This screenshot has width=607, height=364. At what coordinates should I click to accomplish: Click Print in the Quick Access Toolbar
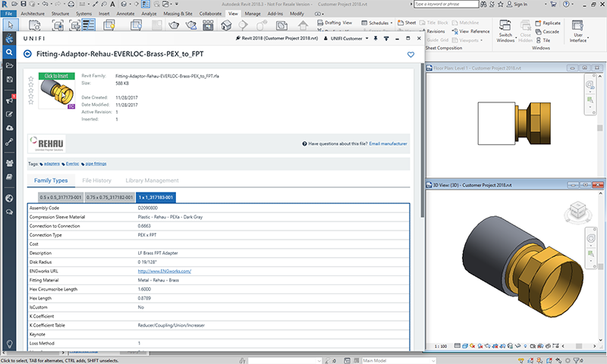71,5
